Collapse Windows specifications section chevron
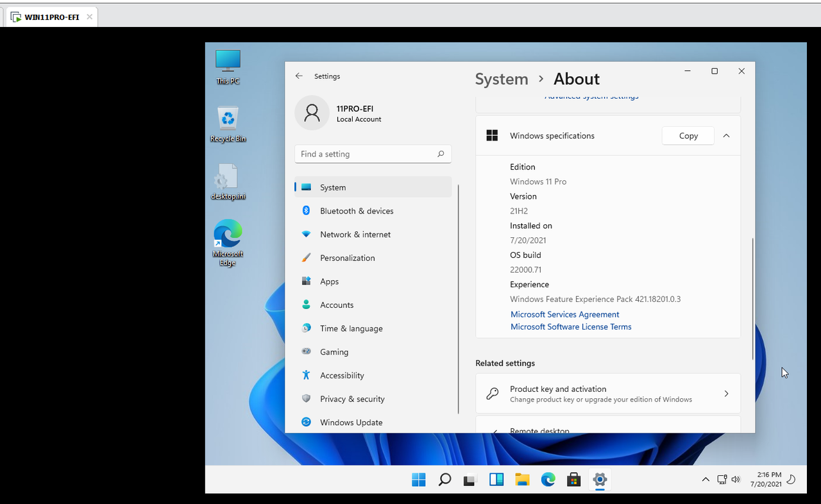 (726, 136)
